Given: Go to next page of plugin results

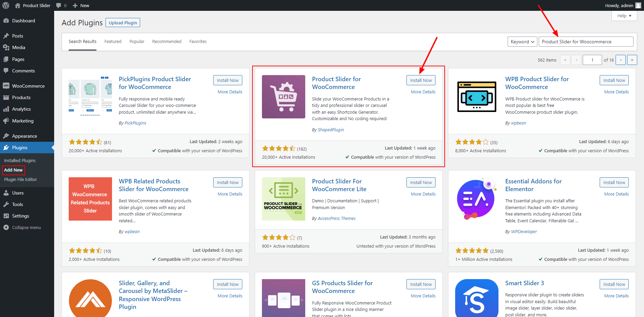Looking at the screenshot, I should [x=620, y=60].
